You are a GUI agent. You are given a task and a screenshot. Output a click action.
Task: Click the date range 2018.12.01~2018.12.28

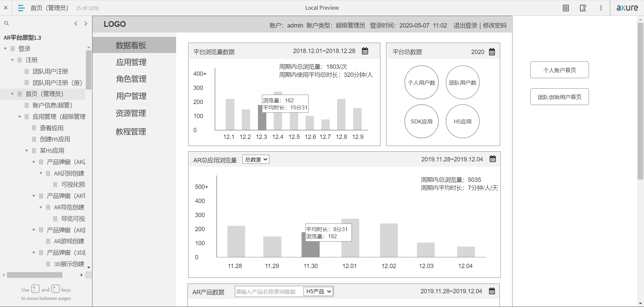tap(324, 51)
